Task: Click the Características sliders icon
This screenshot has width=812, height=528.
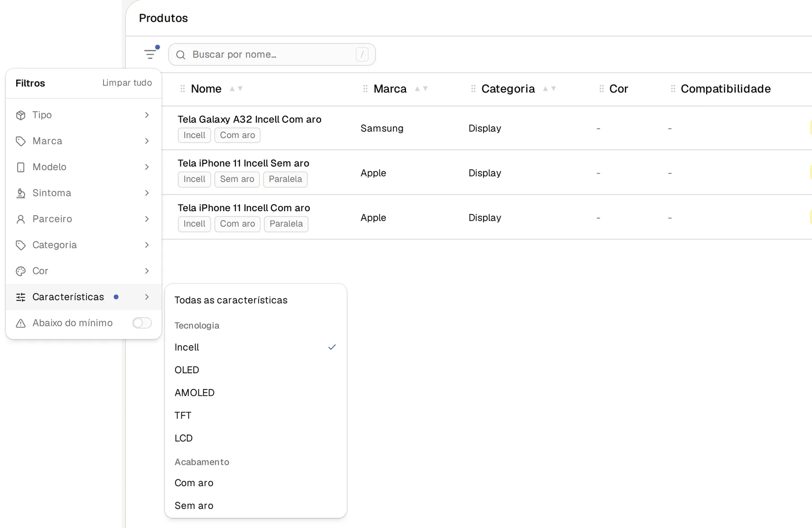Action: tap(21, 297)
